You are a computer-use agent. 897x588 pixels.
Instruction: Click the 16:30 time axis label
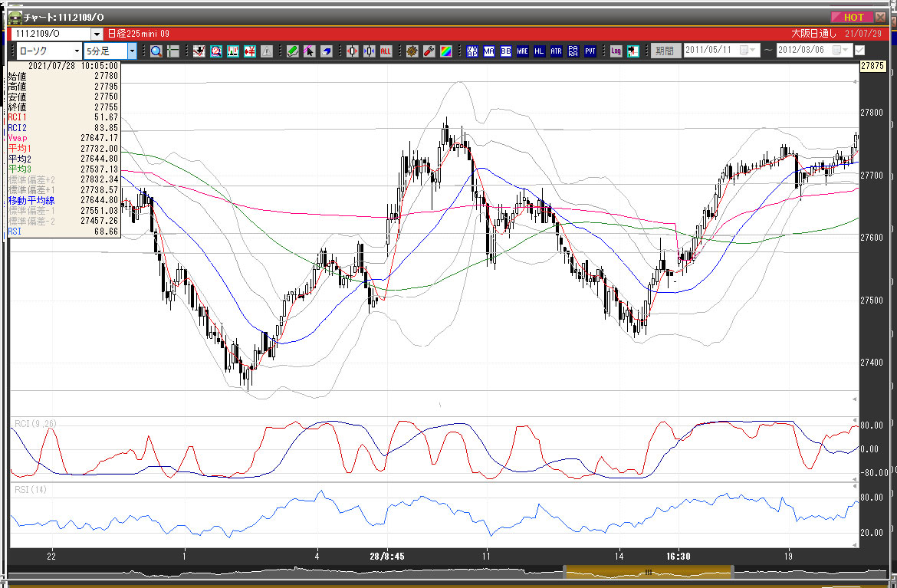click(678, 557)
